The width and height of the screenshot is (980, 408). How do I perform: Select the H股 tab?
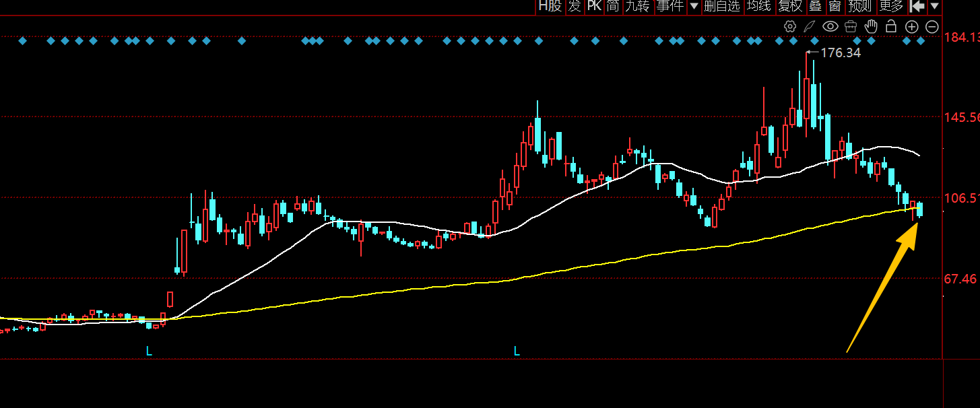pos(550,6)
